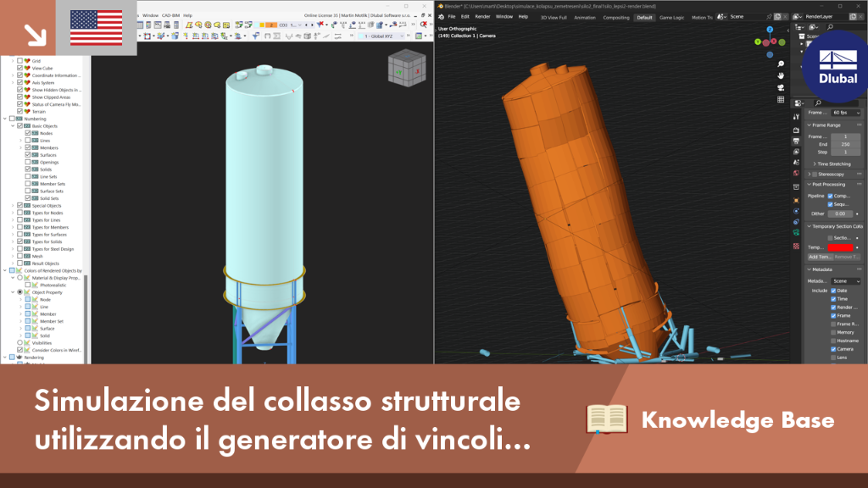Select the Visibilities radio button
The width and height of the screenshot is (868, 488).
[20, 343]
